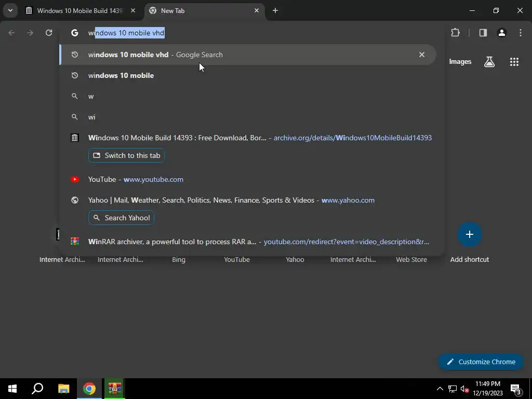Viewport: 532px width, 399px height.
Task: Click the Forward navigation arrow
Action: [30, 33]
